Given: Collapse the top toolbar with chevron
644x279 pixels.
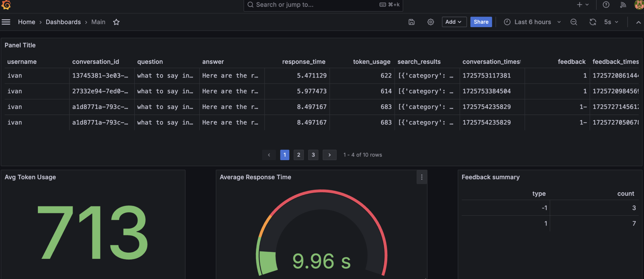Looking at the screenshot, I should point(638,22).
